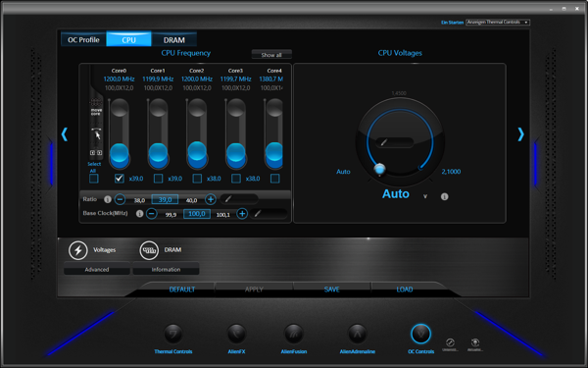Check the Core3 checkbox
This screenshot has height=368, width=588.
236,179
